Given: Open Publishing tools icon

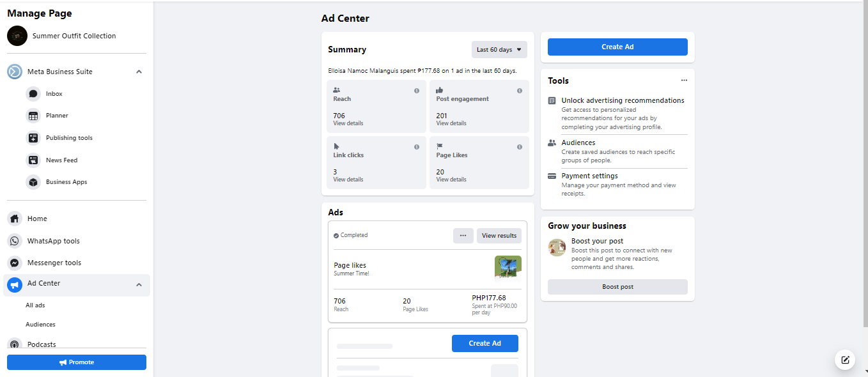Looking at the screenshot, I should click(x=33, y=138).
